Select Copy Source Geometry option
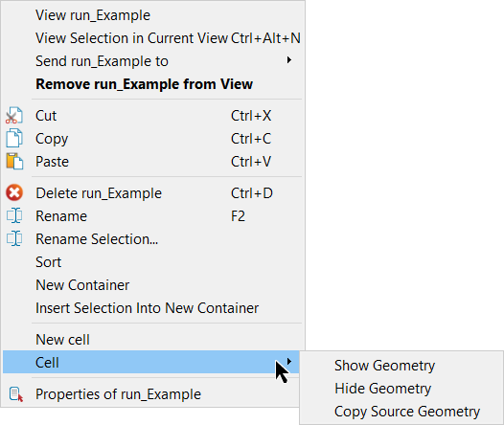 (x=407, y=412)
